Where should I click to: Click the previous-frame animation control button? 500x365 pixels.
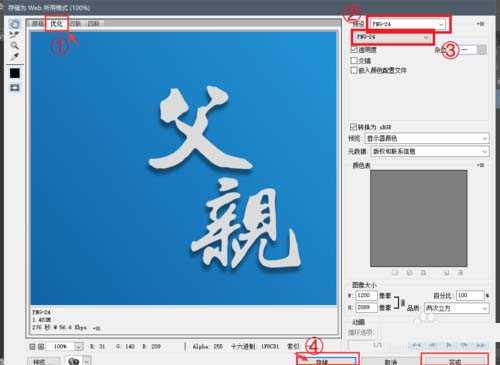pyautogui.click(x=433, y=345)
